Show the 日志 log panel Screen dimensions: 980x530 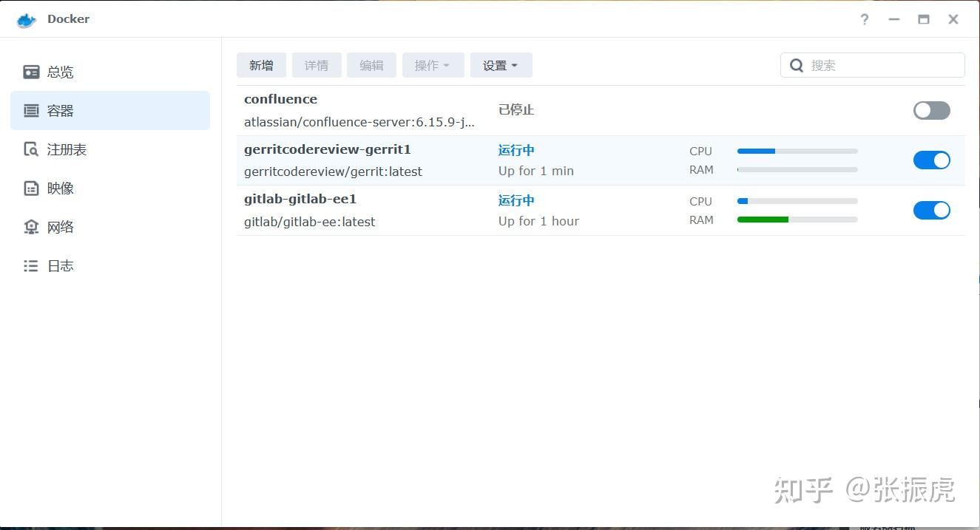coord(60,265)
